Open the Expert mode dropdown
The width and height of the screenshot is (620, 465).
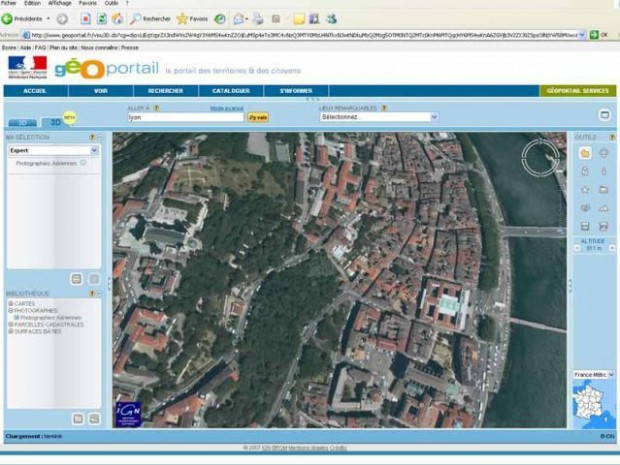pyautogui.click(x=94, y=150)
